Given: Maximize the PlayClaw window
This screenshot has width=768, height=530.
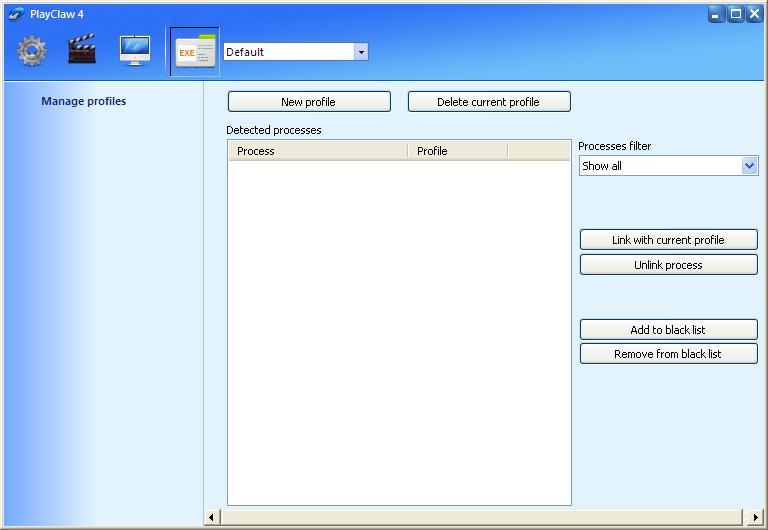Looking at the screenshot, I should tap(735, 15).
